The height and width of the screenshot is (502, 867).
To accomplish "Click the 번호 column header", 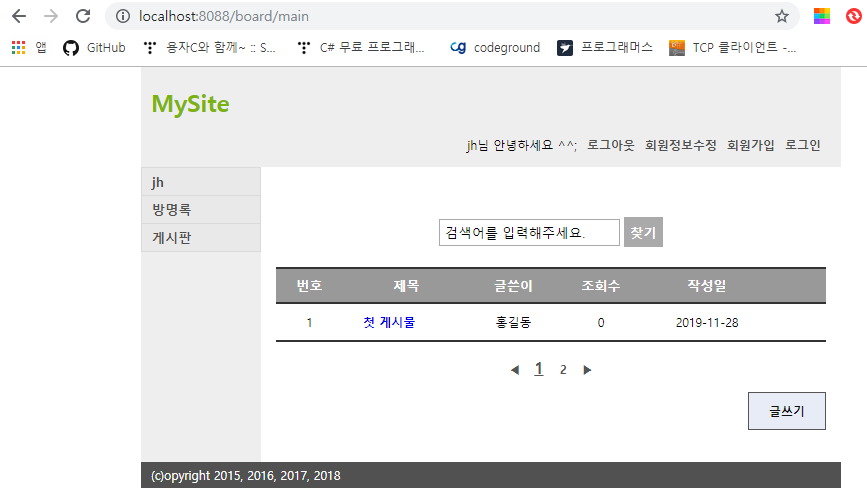I will coord(309,285).
